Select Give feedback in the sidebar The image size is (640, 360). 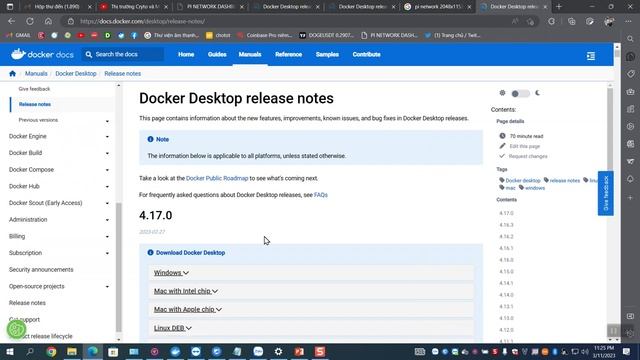pyautogui.click(x=34, y=89)
